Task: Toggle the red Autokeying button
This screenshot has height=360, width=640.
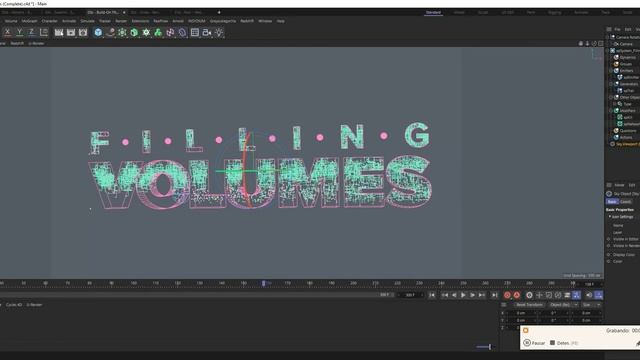Action: [x=517, y=295]
